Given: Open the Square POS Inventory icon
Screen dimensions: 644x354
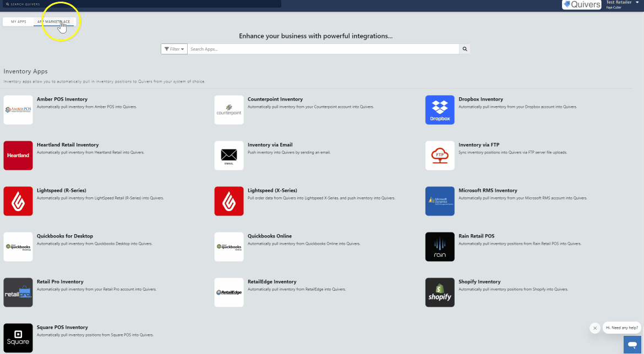Looking at the screenshot, I should tap(18, 338).
